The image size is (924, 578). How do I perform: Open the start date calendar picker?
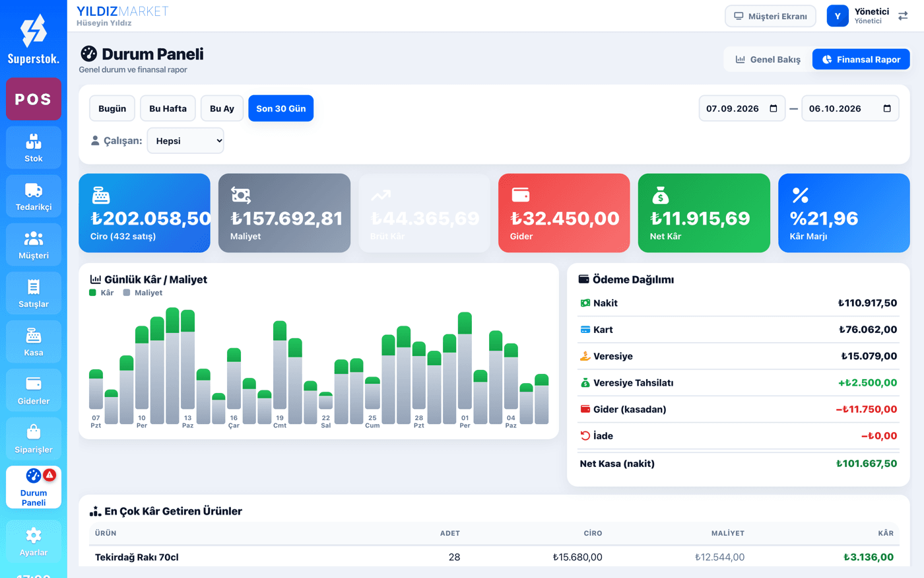pos(774,108)
